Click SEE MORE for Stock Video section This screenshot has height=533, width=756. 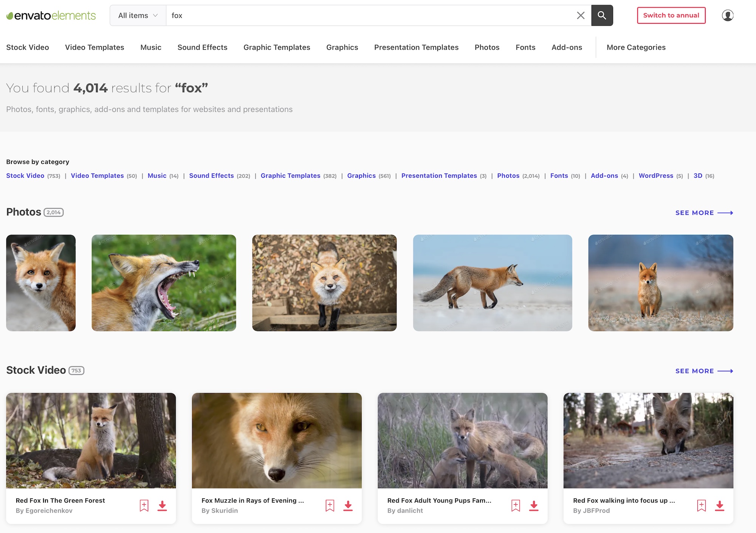[704, 371]
